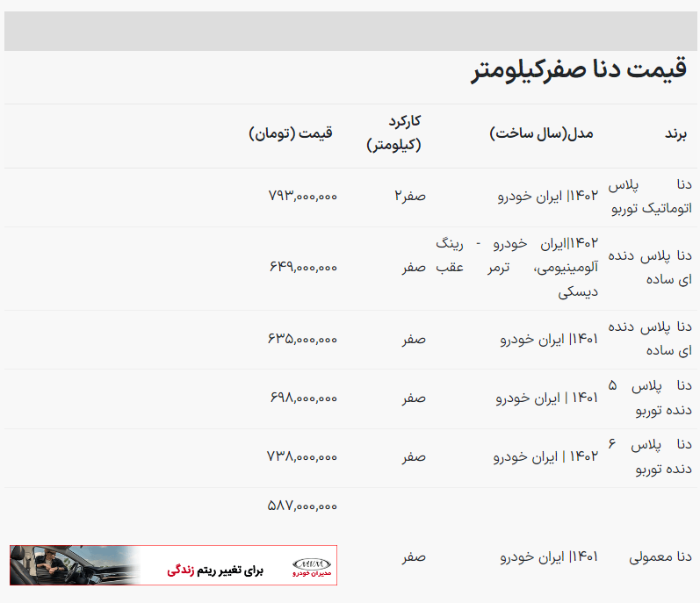Click the mileage cell صفر۲
Viewport: 700px width, 603px height.
click(x=410, y=196)
